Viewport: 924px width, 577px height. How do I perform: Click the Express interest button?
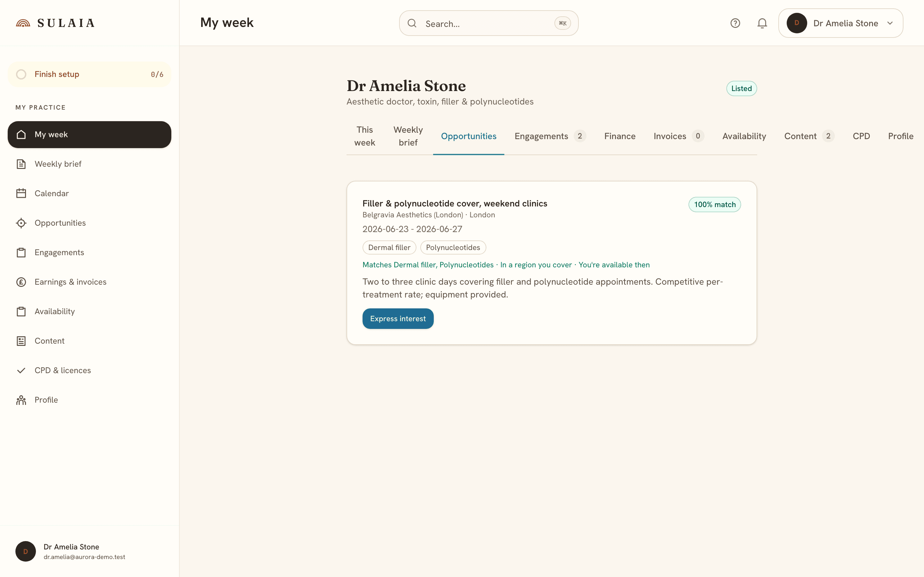398,319
